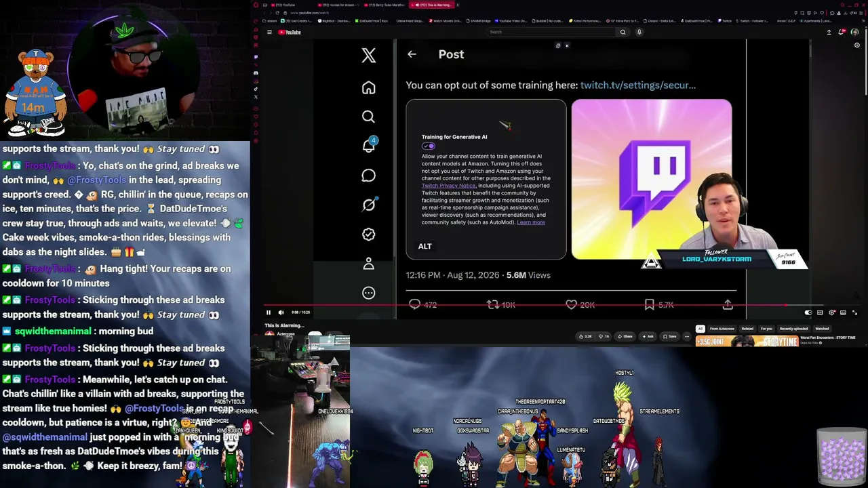Click the YouTube search magnifier button
The height and width of the screenshot is (488, 868).
tap(623, 32)
